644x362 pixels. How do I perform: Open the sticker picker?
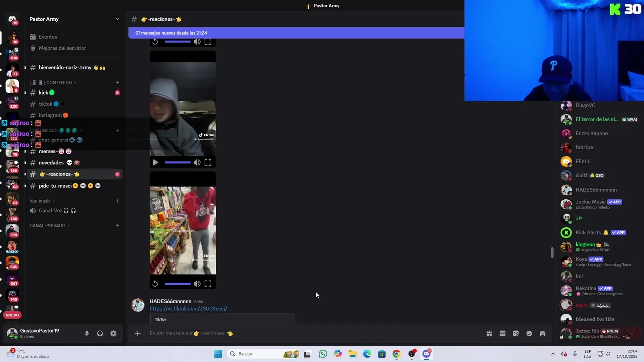coord(516,333)
